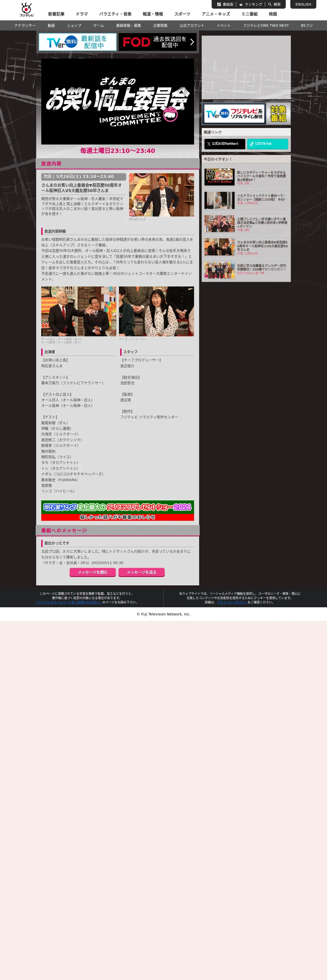Go to 企業情報 page
The width and height of the screenshot is (327, 980).
160,25
